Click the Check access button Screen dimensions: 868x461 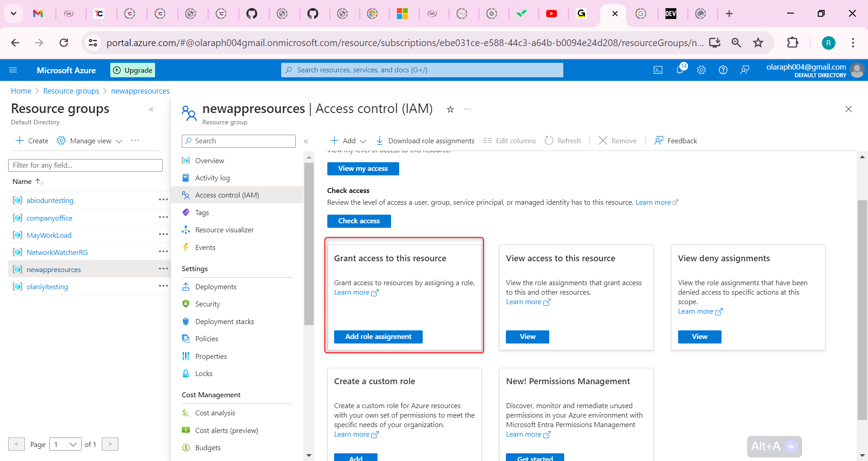point(359,221)
